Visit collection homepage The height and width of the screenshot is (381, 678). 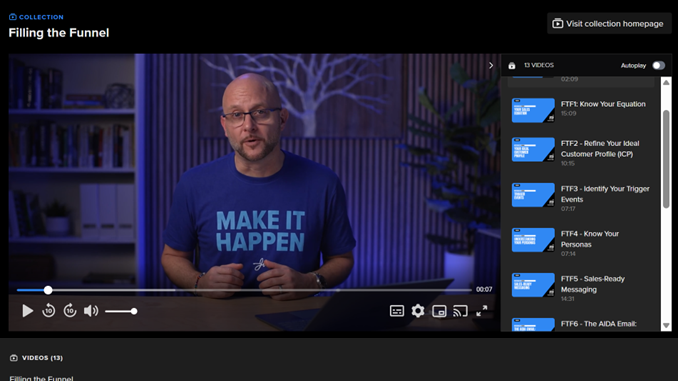point(609,24)
